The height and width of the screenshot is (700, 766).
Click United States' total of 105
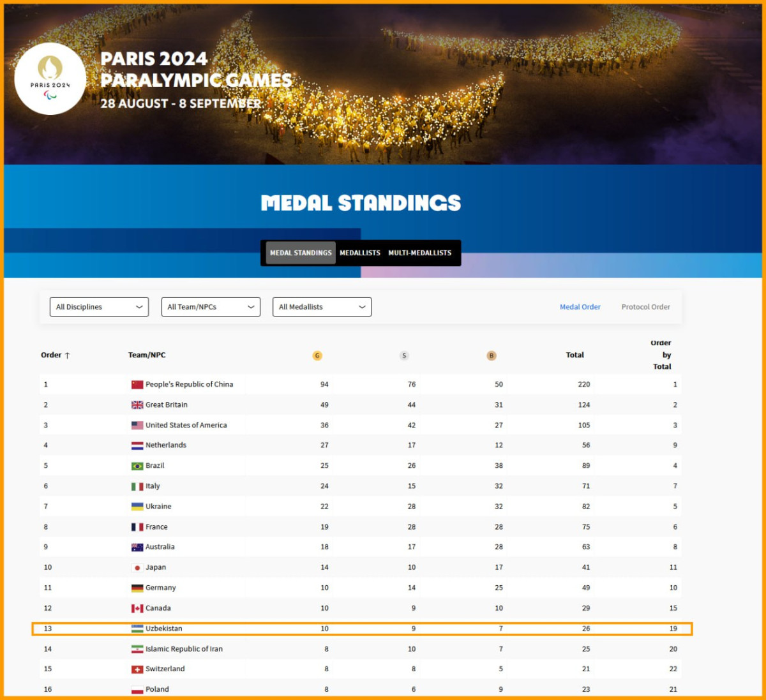584,425
